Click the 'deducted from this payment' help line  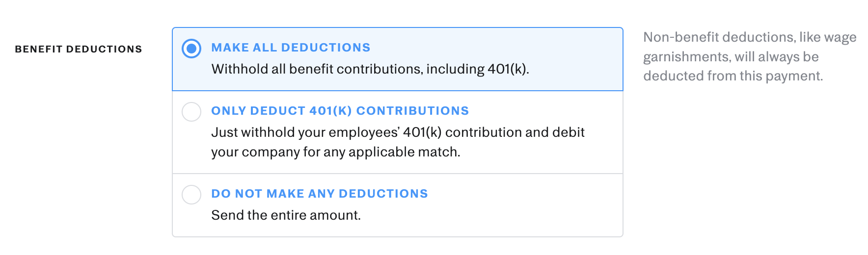click(733, 76)
